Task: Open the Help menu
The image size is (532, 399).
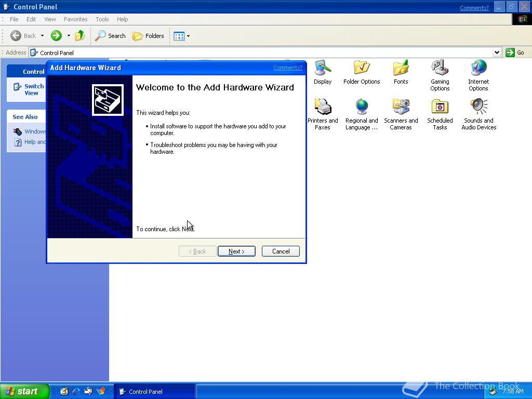Action: (x=123, y=19)
